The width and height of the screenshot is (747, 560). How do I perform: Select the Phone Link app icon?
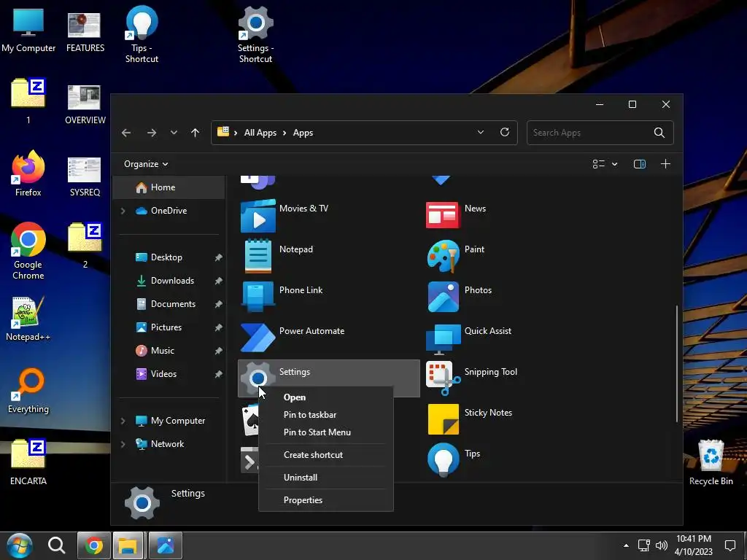(x=258, y=297)
